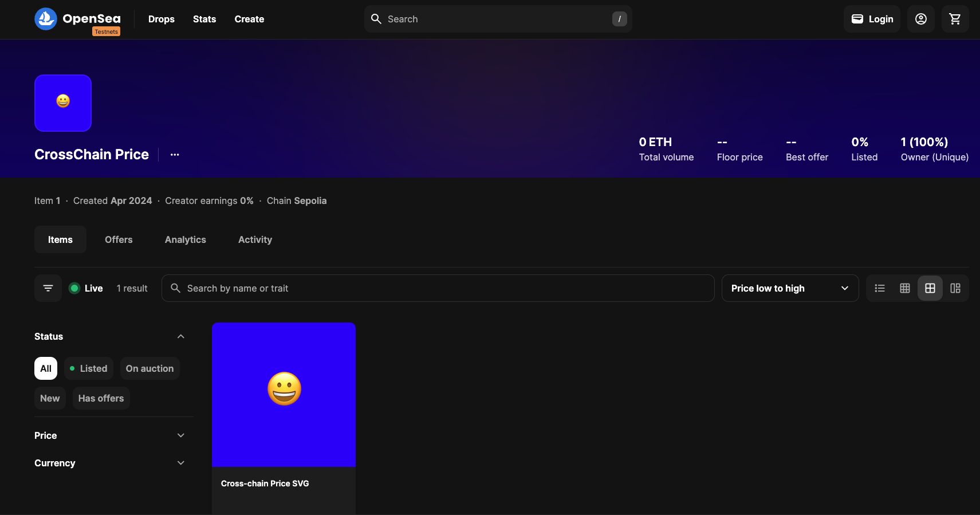Toggle the Listed status filter

click(89, 368)
